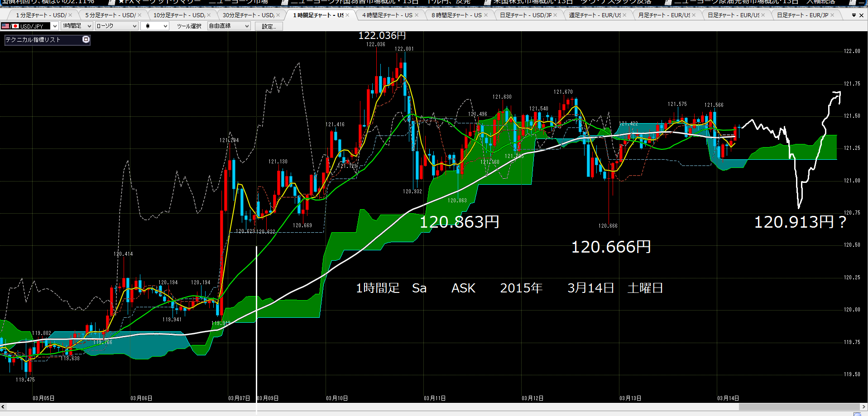Switch to the 30分足チャート tab
868x416 pixels.
click(x=249, y=15)
